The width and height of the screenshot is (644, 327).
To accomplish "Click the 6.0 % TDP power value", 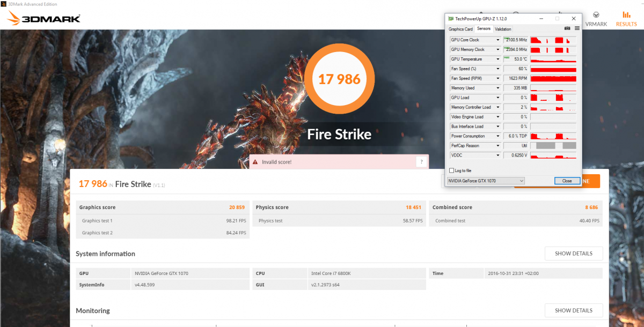I will pyautogui.click(x=516, y=136).
